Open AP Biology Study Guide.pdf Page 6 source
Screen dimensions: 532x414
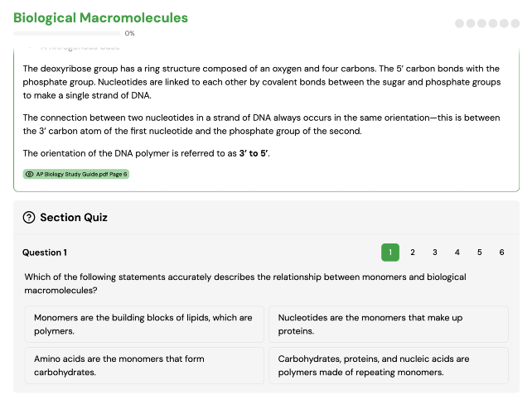click(76, 174)
